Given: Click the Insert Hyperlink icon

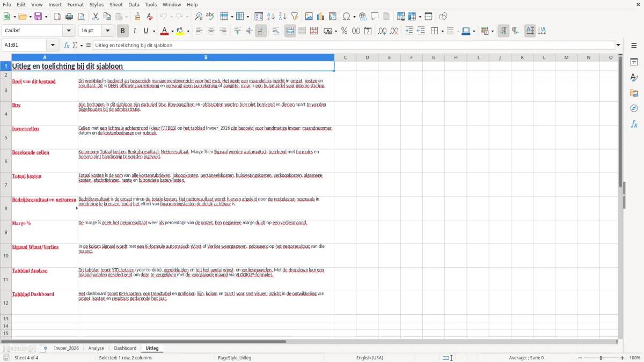Looking at the screenshot, I should point(363,17).
